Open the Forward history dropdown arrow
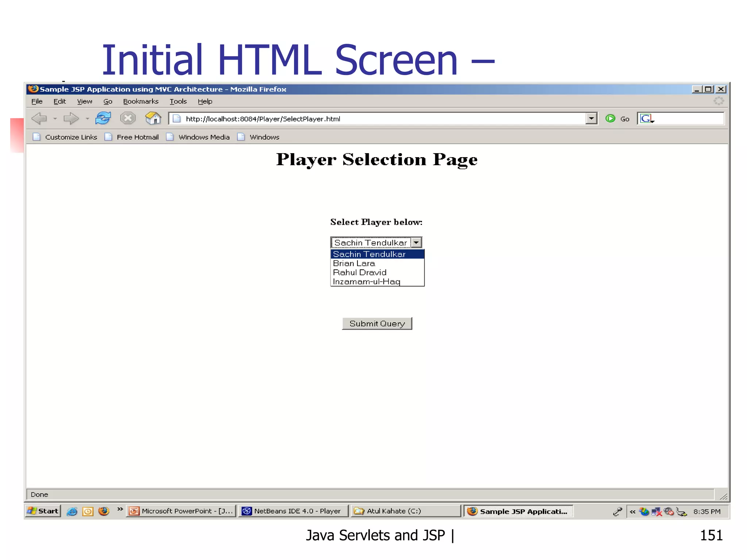The image size is (747, 560). point(87,118)
